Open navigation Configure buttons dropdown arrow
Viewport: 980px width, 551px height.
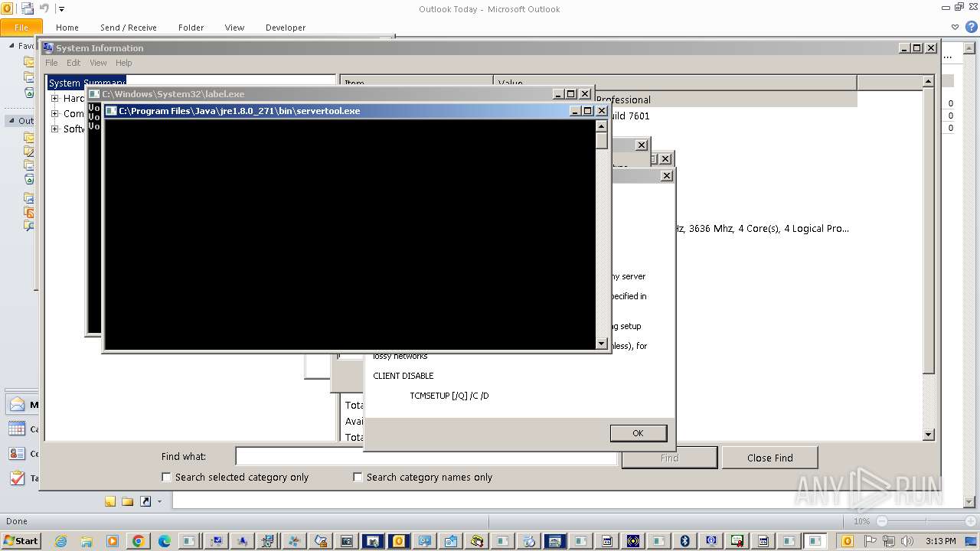(159, 502)
